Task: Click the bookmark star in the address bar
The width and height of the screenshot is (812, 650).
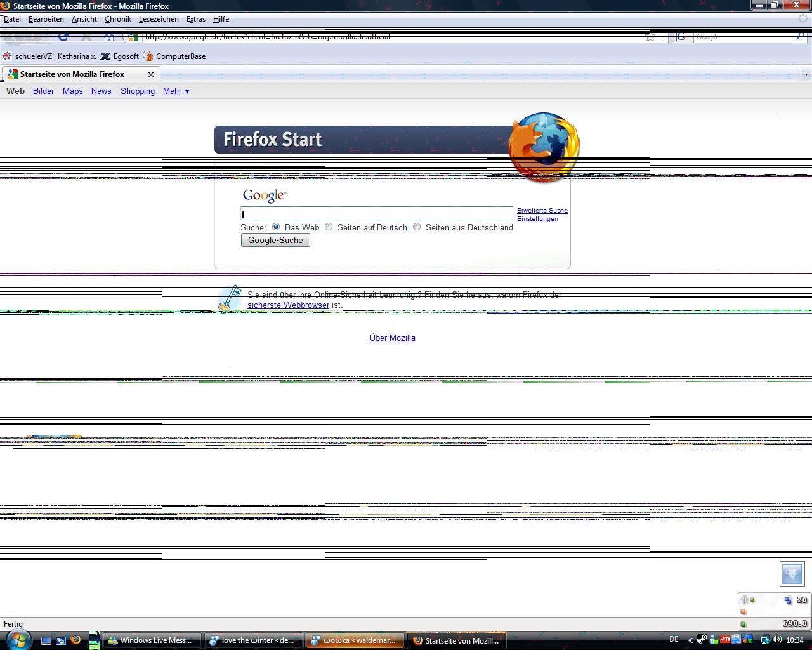Action: pos(650,37)
